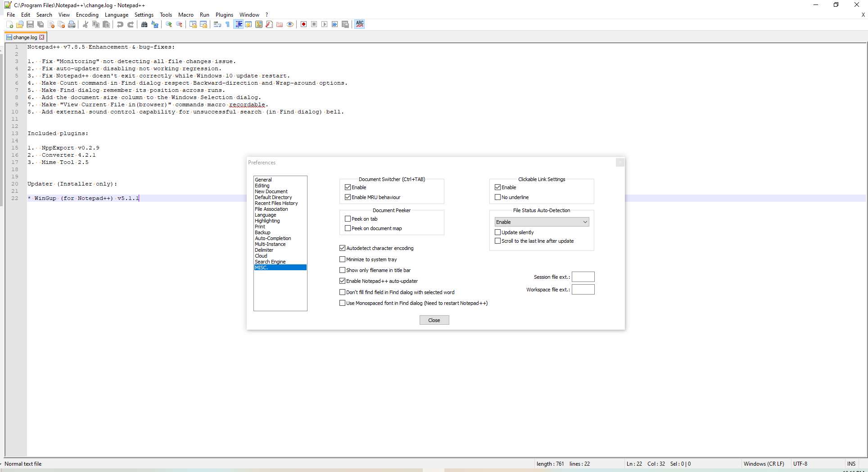Image resolution: width=868 pixels, height=472 pixels.
Task: Click the Save All toolbar icon
Action: point(41,24)
